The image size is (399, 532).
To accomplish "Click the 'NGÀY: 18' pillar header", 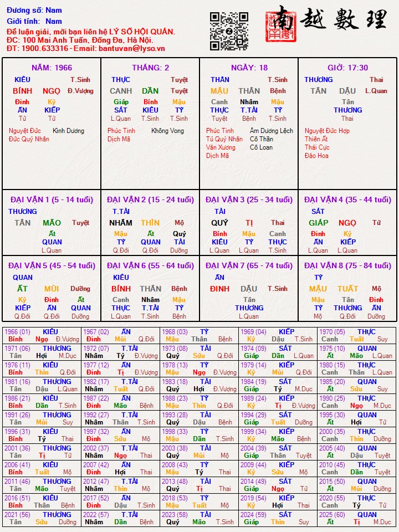I will tap(249, 68).
